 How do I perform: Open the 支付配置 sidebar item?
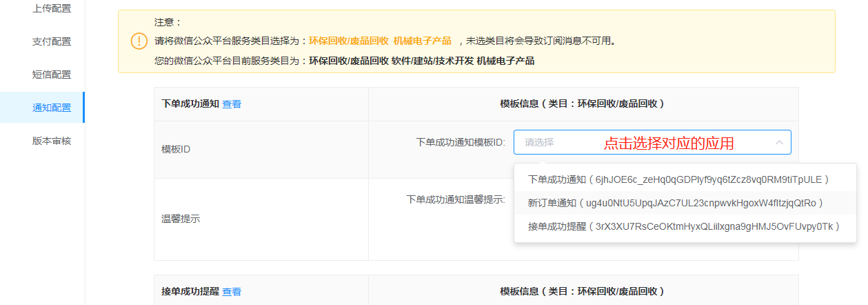tap(52, 41)
